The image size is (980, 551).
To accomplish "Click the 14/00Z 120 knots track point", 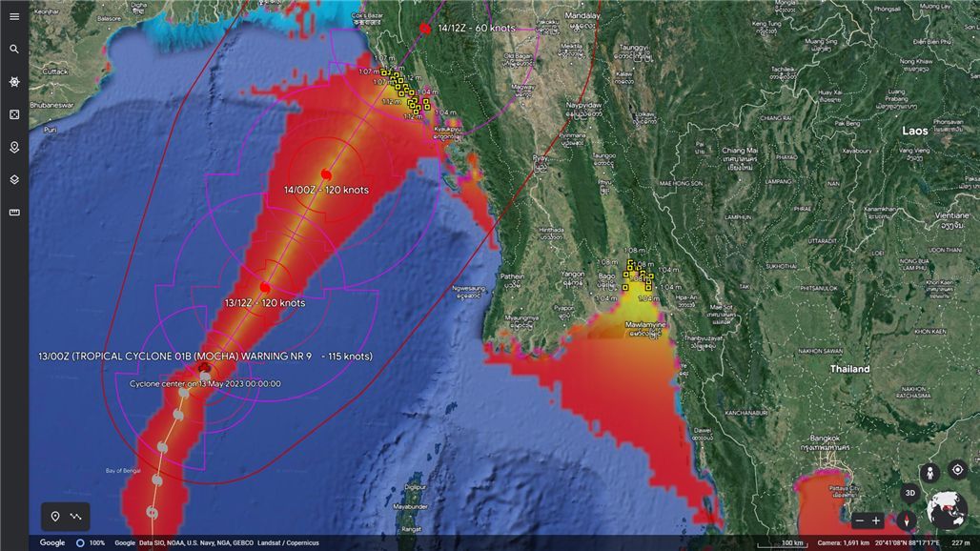I will click(326, 173).
